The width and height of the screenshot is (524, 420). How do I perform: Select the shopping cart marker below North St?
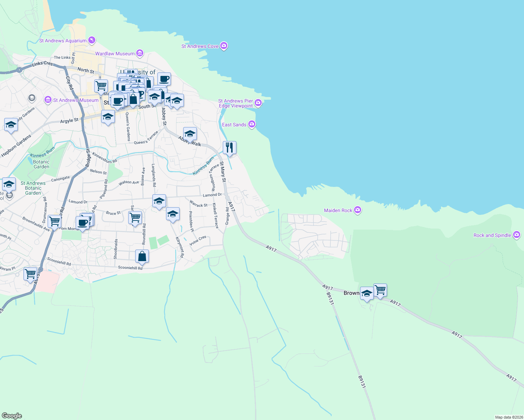(x=101, y=86)
